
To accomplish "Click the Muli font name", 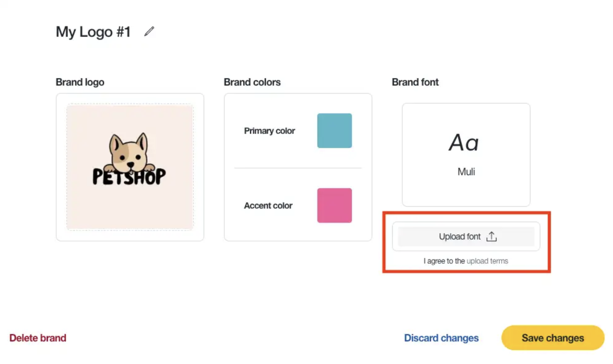I will click(x=466, y=171).
